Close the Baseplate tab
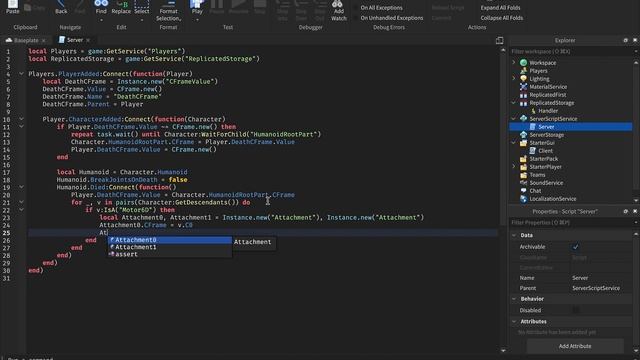 44,40
